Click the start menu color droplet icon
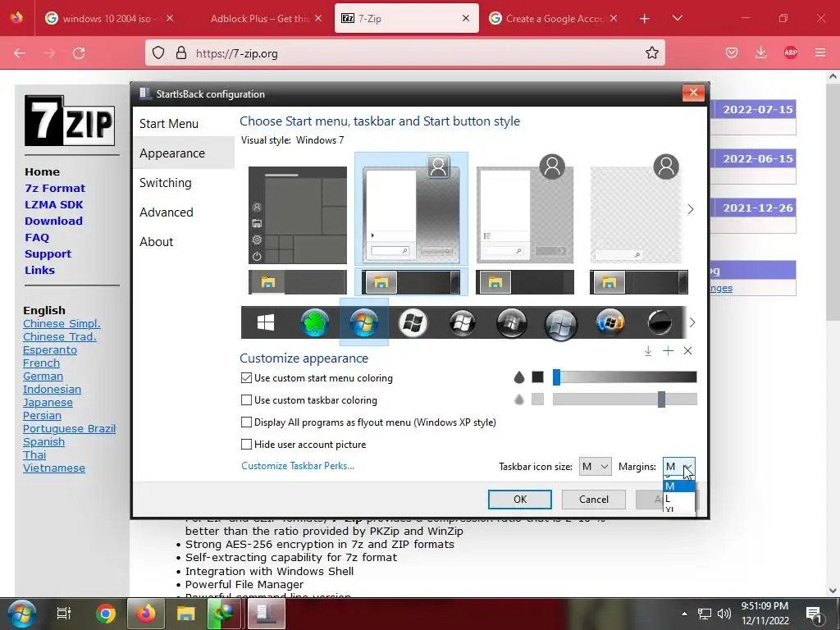Image resolution: width=840 pixels, height=630 pixels. pyautogui.click(x=519, y=377)
